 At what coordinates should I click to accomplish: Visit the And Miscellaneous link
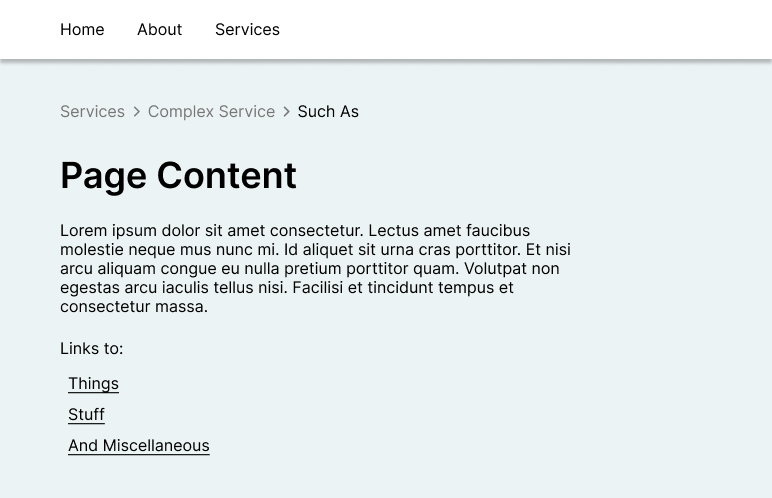click(139, 446)
